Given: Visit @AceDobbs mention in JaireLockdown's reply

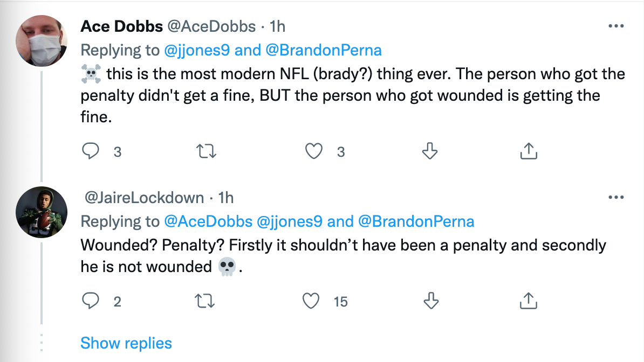Looking at the screenshot, I should 208,221.
